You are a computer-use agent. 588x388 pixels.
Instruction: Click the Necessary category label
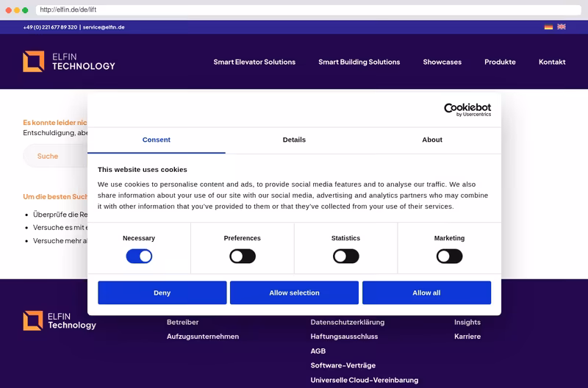pos(139,238)
